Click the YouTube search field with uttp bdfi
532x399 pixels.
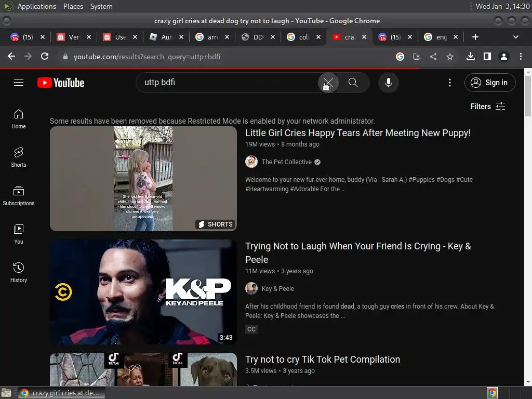228,83
